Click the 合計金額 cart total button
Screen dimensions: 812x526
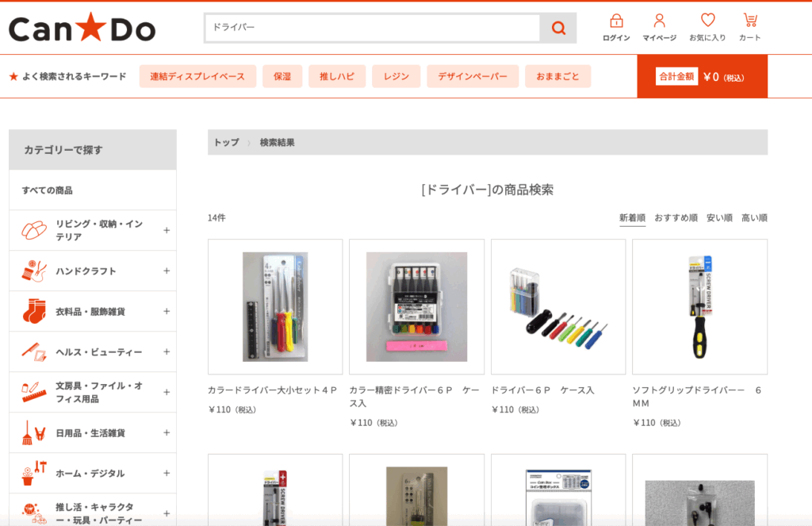point(703,77)
